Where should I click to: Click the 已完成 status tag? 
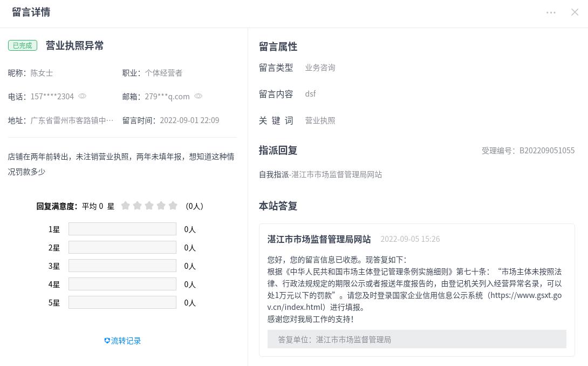(23, 45)
